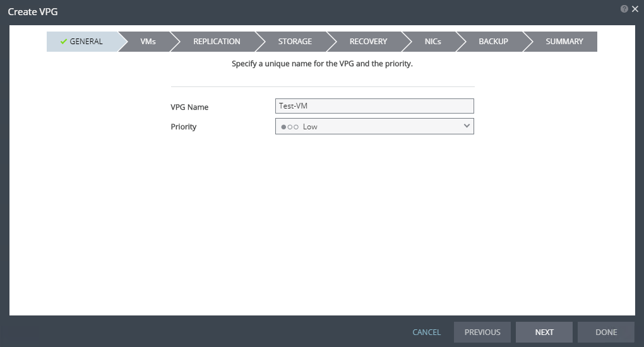Click the CANCEL link
Image resolution: width=644 pixels, height=347 pixels.
point(426,332)
